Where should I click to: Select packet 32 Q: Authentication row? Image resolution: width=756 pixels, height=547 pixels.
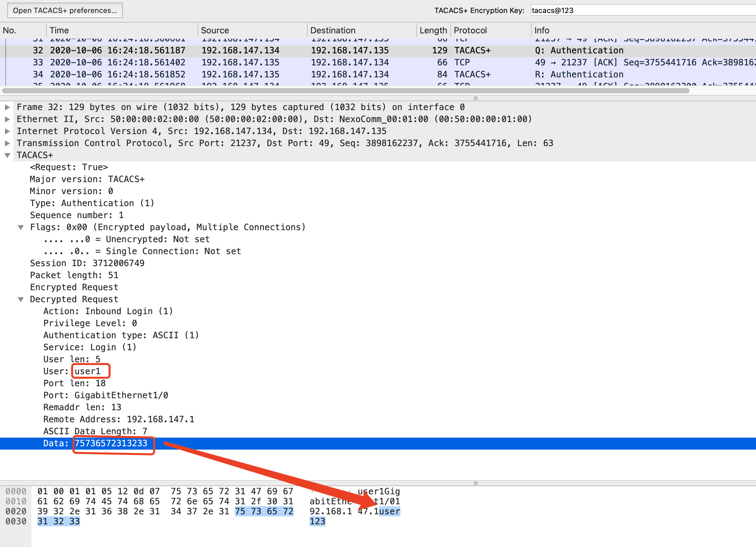point(378,50)
